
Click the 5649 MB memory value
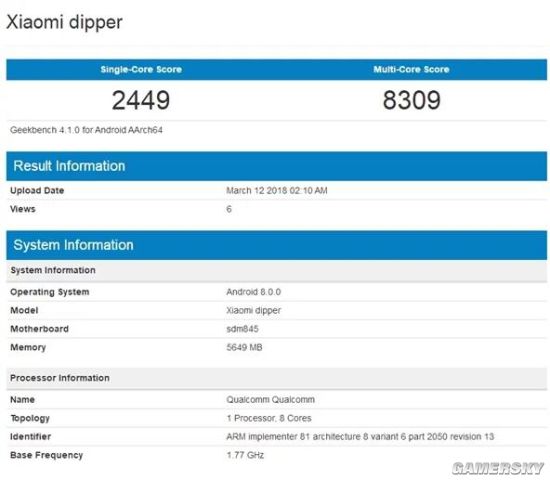tap(244, 347)
